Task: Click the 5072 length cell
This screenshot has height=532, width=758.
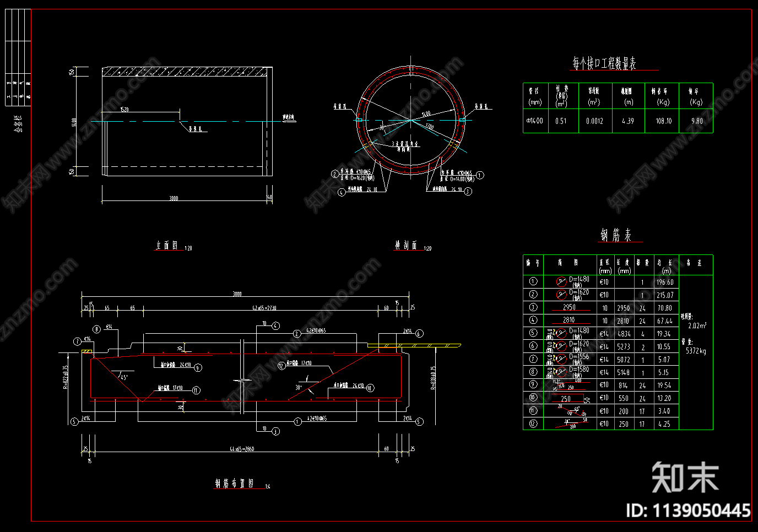Action: tap(624, 360)
